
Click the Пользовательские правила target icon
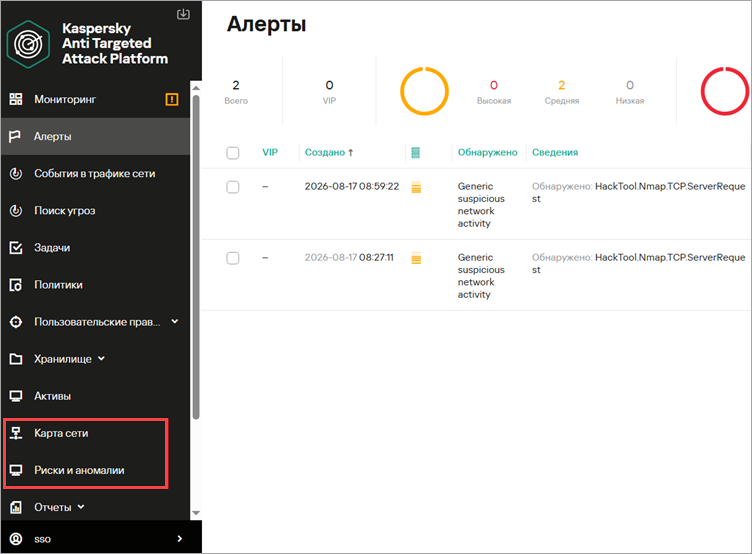[16, 322]
